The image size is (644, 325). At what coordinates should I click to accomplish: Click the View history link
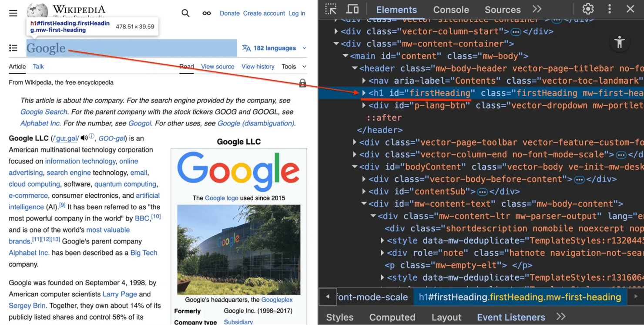[258, 67]
